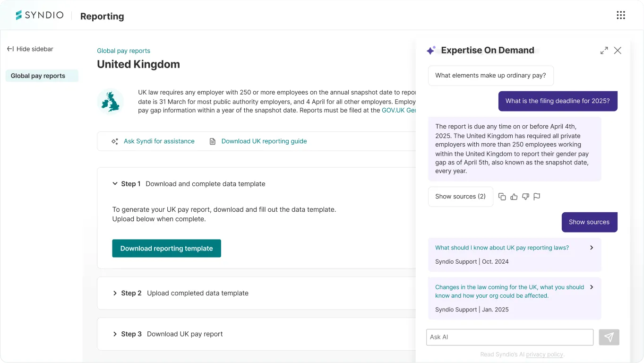The width and height of the screenshot is (644, 363).
Task: Click the UK map thumbnail
Action: pyautogui.click(x=111, y=102)
